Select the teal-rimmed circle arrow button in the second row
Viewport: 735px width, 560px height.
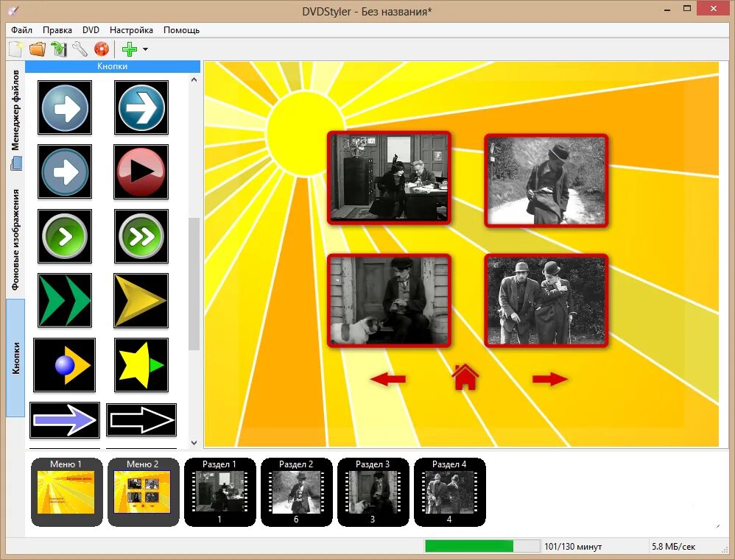(65, 172)
